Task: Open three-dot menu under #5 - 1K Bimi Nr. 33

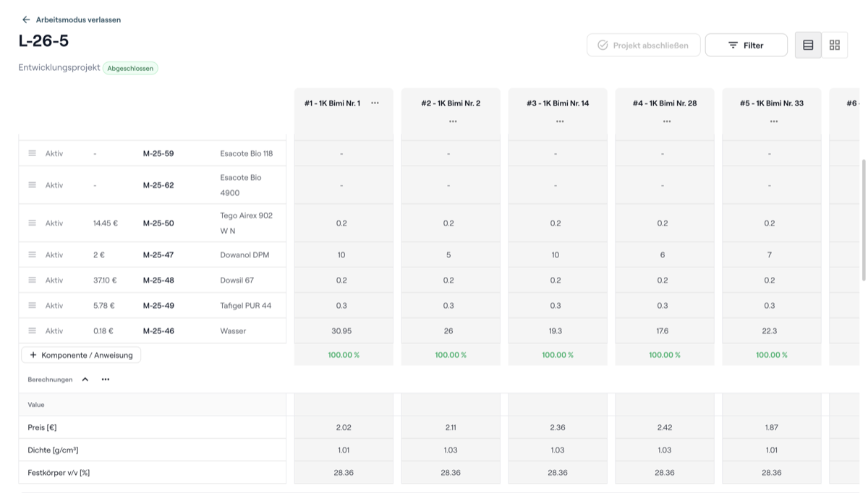Action: 774,121
